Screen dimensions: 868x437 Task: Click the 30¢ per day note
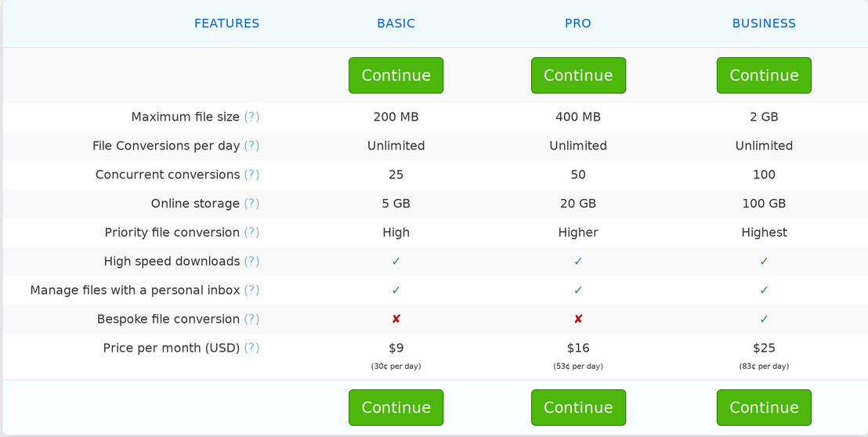coord(396,367)
